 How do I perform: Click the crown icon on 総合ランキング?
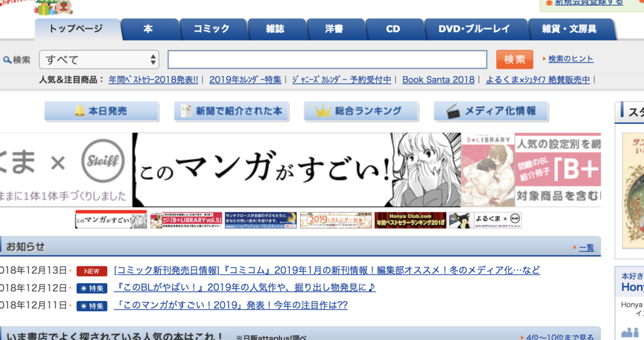pos(323,111)
